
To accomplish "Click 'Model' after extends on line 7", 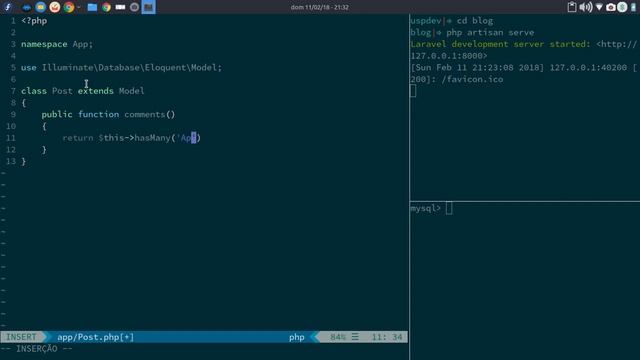I will pos(131,91).
